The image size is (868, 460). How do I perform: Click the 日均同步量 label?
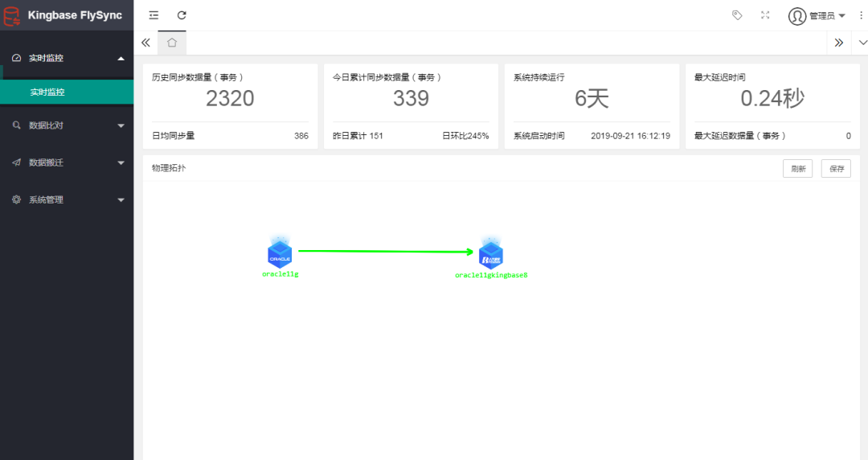tap(174, 135)
